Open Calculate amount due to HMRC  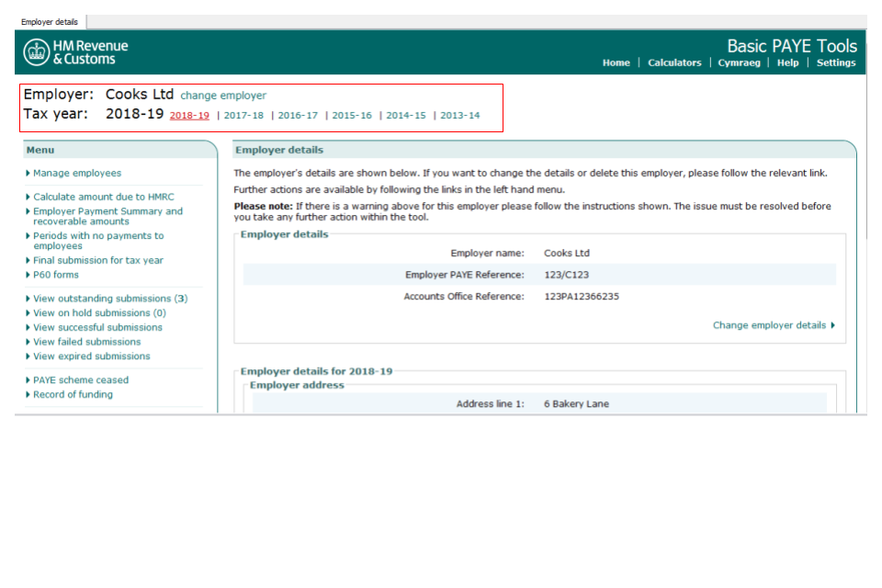pos(104,197)
